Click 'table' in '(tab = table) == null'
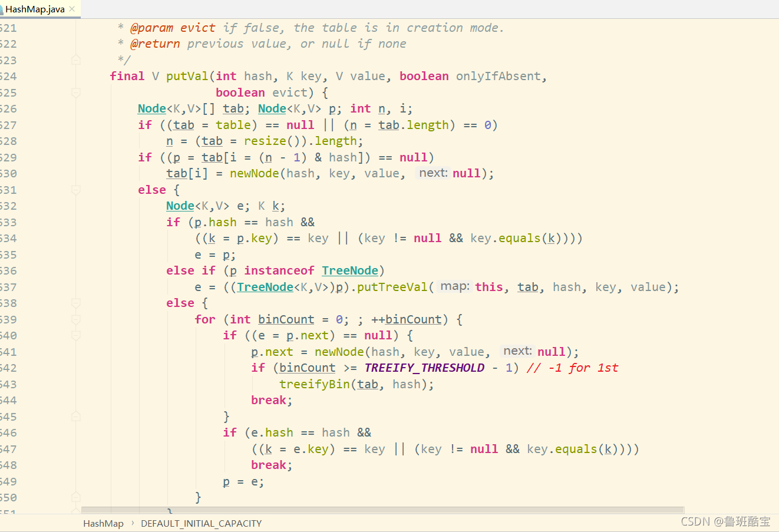Image resolution: width=779 pixels, height=532 pixels. tap(233, 125)
